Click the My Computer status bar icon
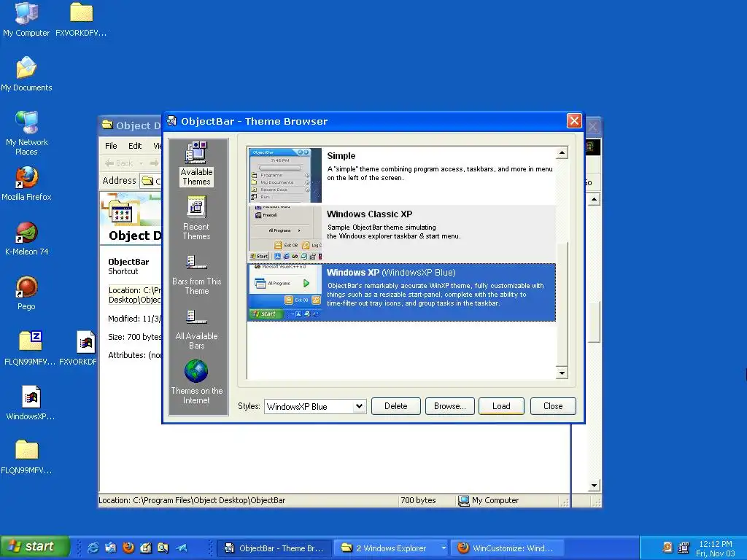This screenshot has height=560, width=747. click(463, 500)
